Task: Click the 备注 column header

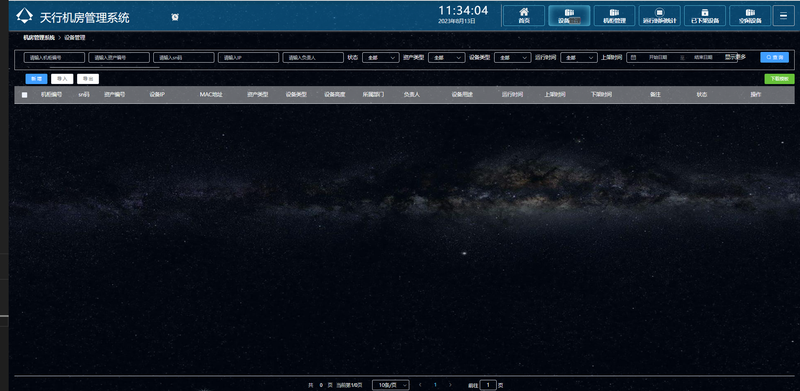Action: (655, 94)
